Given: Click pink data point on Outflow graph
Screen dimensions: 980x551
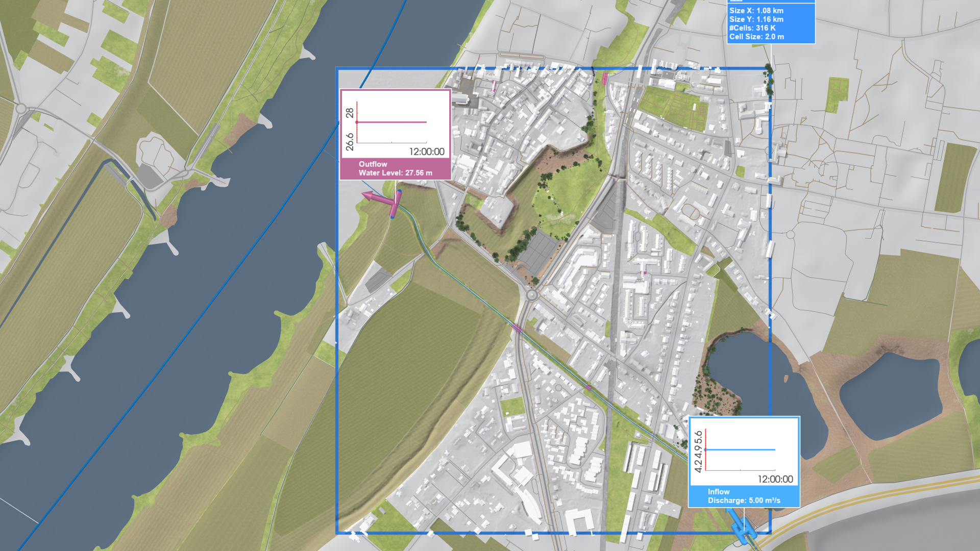Looking at the screenshot, I should pyautogui.click(x=357, y=122).
